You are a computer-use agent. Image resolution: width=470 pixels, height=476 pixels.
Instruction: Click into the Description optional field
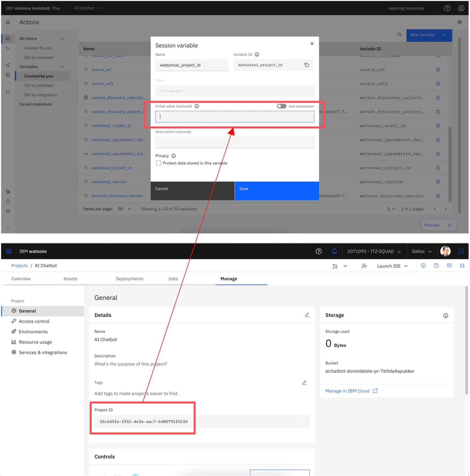point(234,142)
